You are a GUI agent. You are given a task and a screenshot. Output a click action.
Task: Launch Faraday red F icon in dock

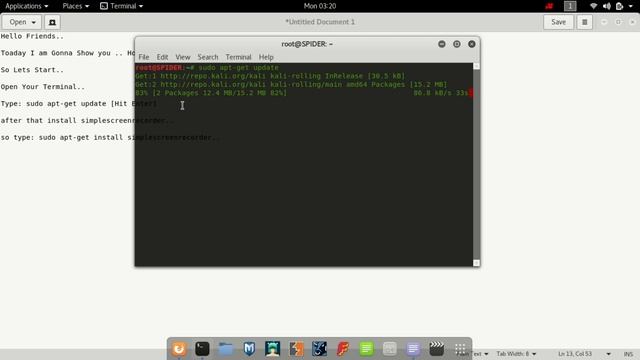[x=343, y=349]
